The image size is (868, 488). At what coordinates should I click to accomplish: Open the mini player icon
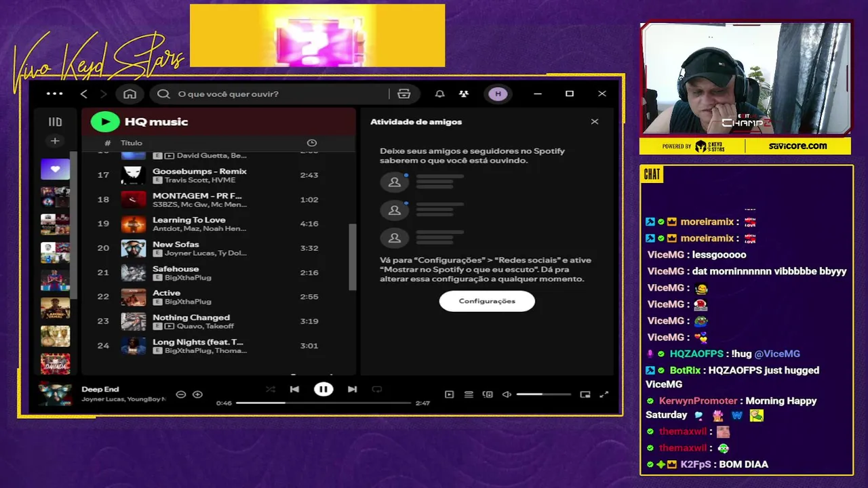585,394
